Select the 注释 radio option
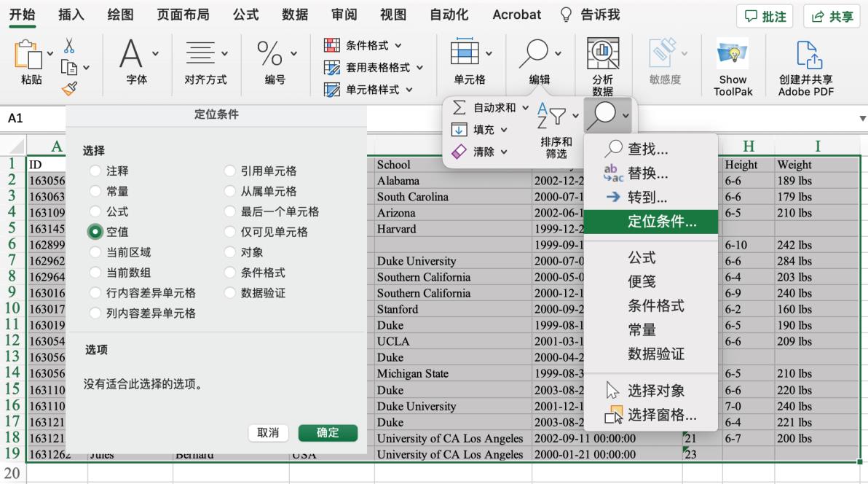 [x=95, y=171]
